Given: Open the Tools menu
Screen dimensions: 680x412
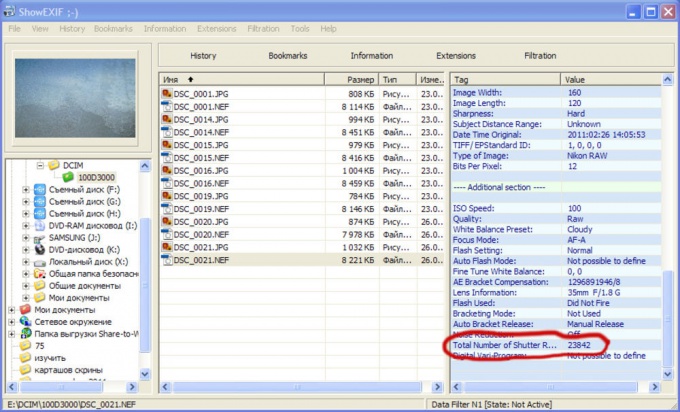Looking at the screenshot, I should [x=300, y=29].
